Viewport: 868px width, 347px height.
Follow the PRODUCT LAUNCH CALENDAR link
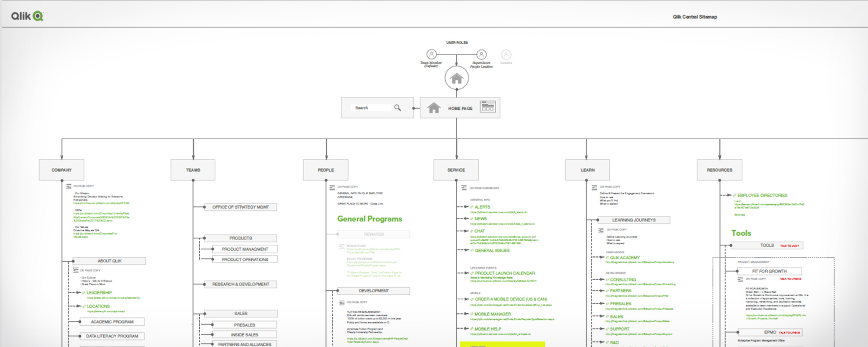(505, 273)
